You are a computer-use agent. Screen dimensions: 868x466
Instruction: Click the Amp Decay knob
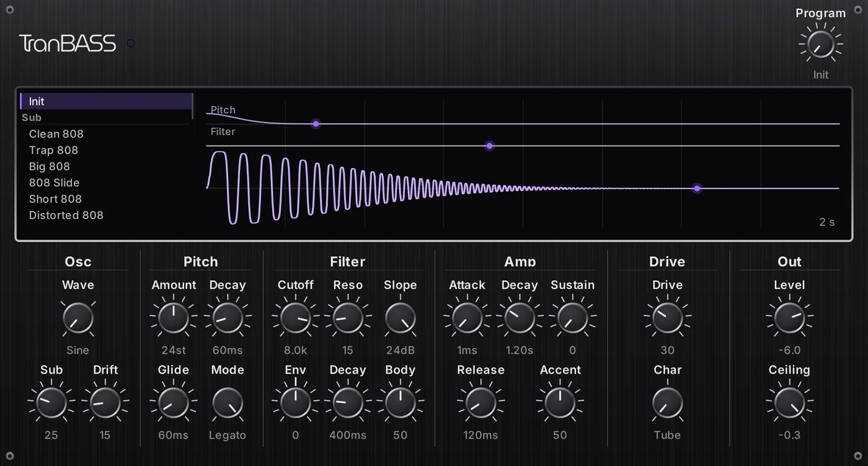tap(520, 319)
